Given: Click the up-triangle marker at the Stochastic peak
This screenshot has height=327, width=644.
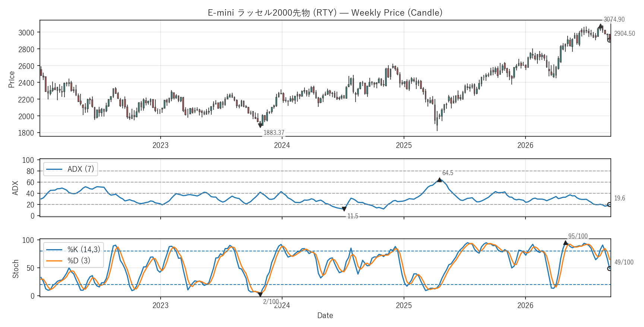Looking at the screenshot, I should pyautogui.click(x=566, y=243).
